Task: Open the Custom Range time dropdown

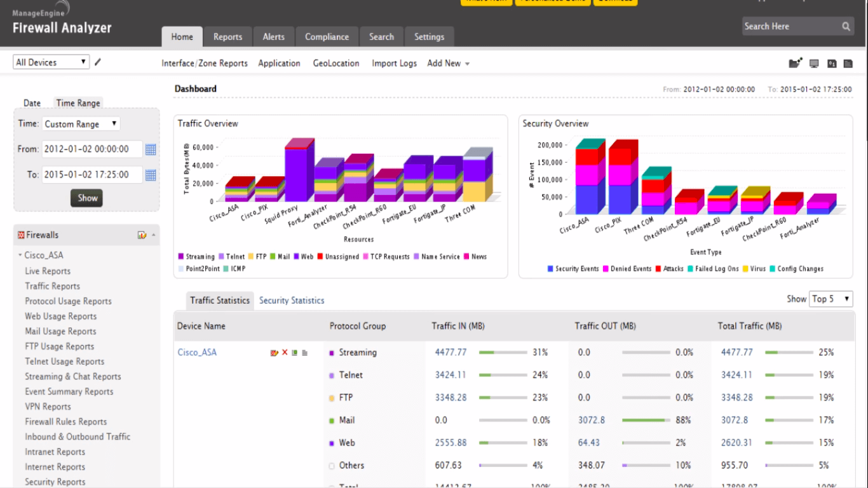Action: pyautogui.click(x=81, y=124)
